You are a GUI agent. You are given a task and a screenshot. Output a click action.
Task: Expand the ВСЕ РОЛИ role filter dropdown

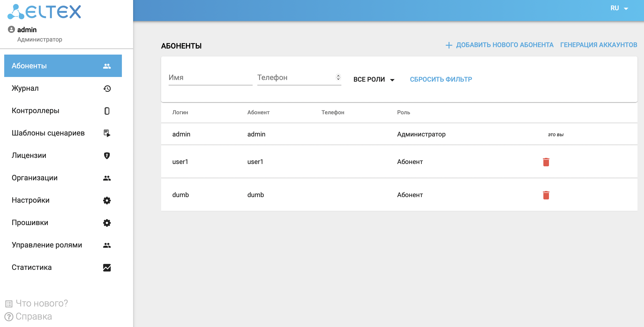point(374,80)
